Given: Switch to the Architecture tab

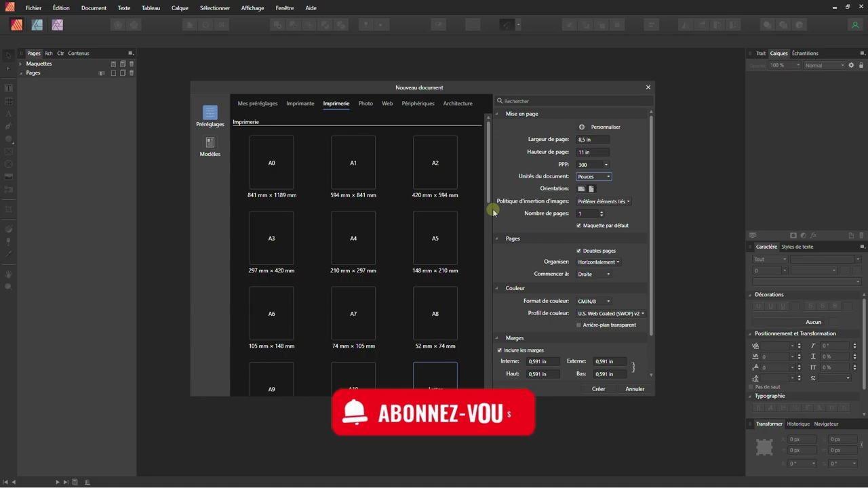Looking at the screenshot, I should [x=458, y=104].
